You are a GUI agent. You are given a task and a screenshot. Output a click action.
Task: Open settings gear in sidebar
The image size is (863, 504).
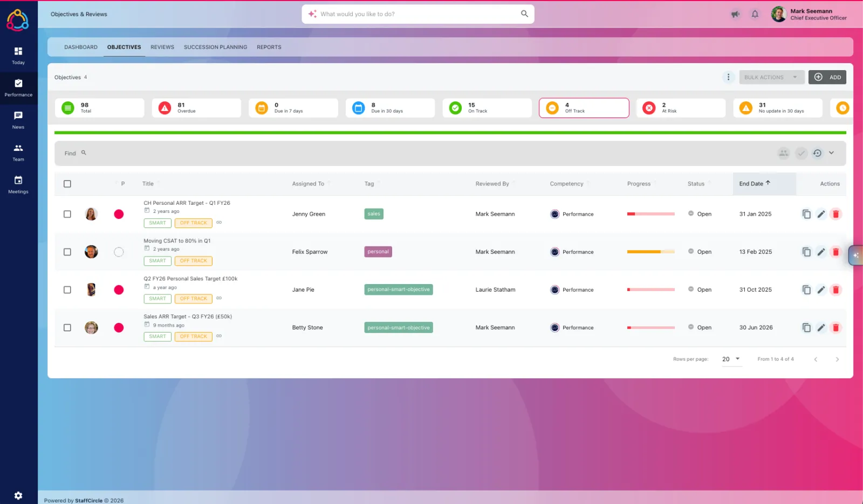click(x=18, y=495)
